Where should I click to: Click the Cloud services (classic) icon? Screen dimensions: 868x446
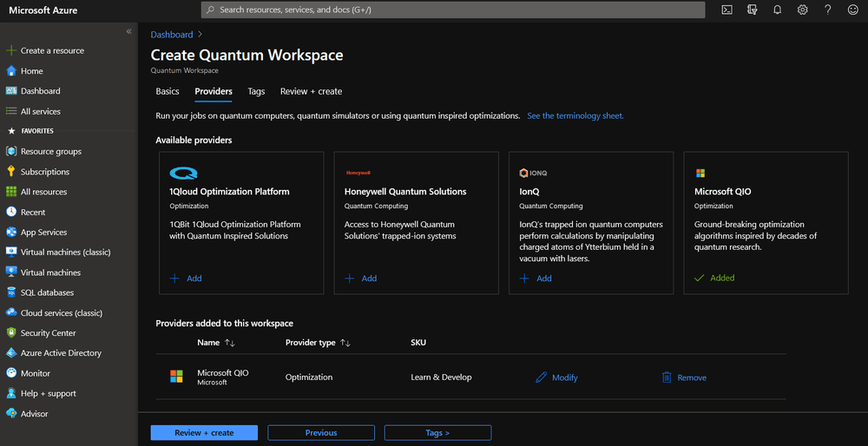[x=11, y=312]
